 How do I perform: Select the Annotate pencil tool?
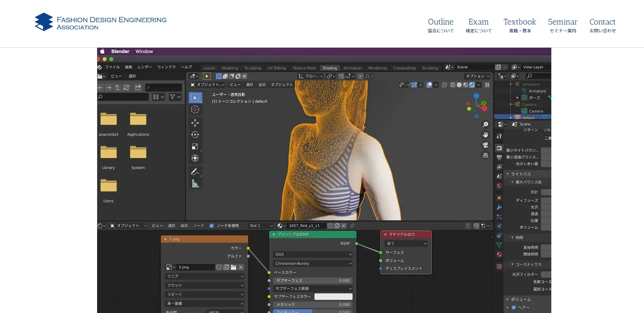pos(195,172)
